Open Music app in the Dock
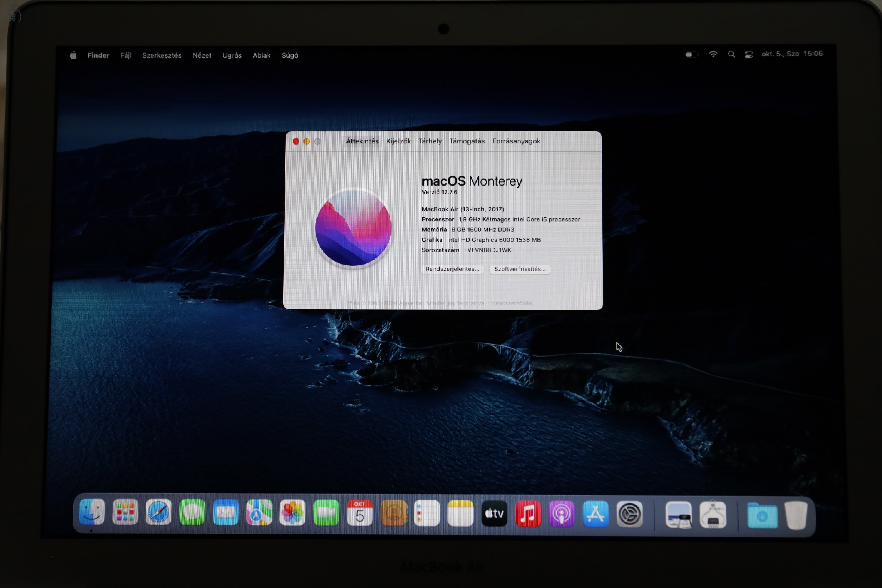 528,513
